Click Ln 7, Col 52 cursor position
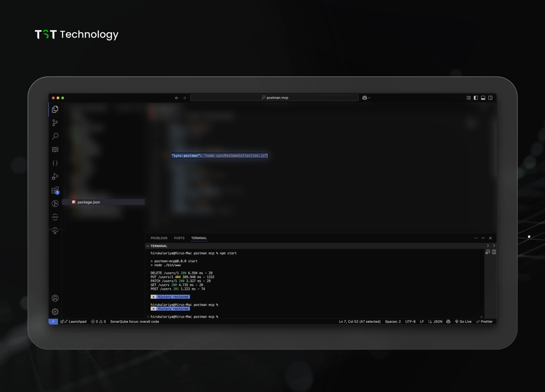This screenshot has height=392, width=545. click(360, 322)
